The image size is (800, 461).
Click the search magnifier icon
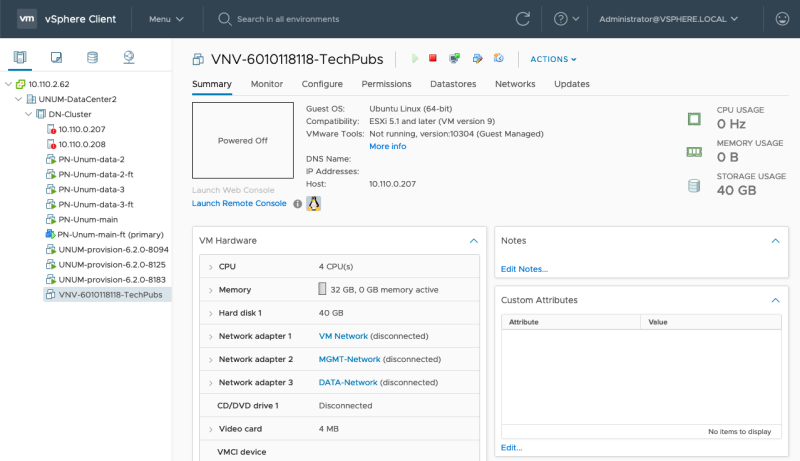[x=224, y=19]
